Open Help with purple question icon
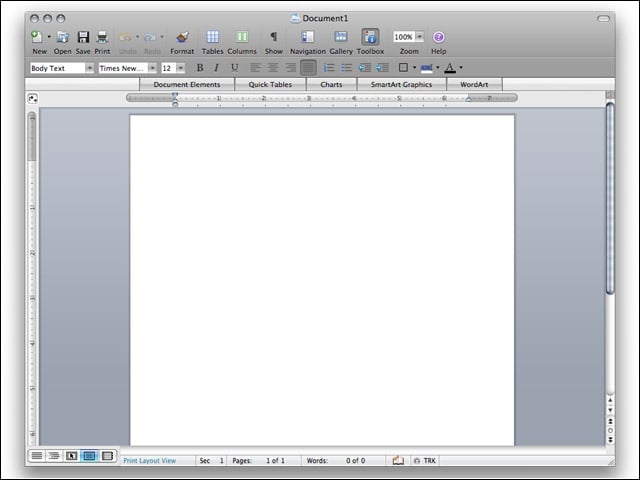The width and height of the screenshot is (640, 480). click(438, 37)
